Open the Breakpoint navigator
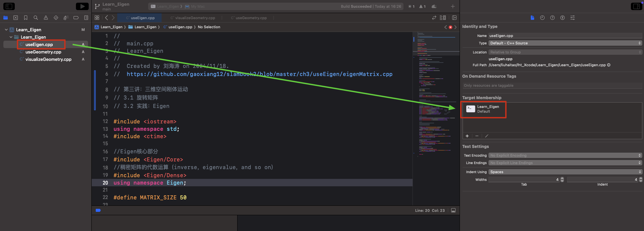This screenshot has height=231, width=644. (76, 18)
